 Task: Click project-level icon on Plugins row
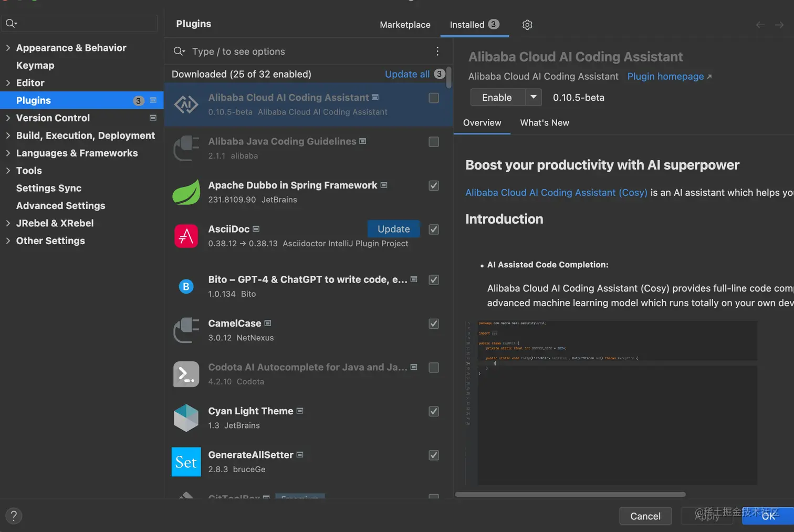pyautogui.click(x=153, y=100)
